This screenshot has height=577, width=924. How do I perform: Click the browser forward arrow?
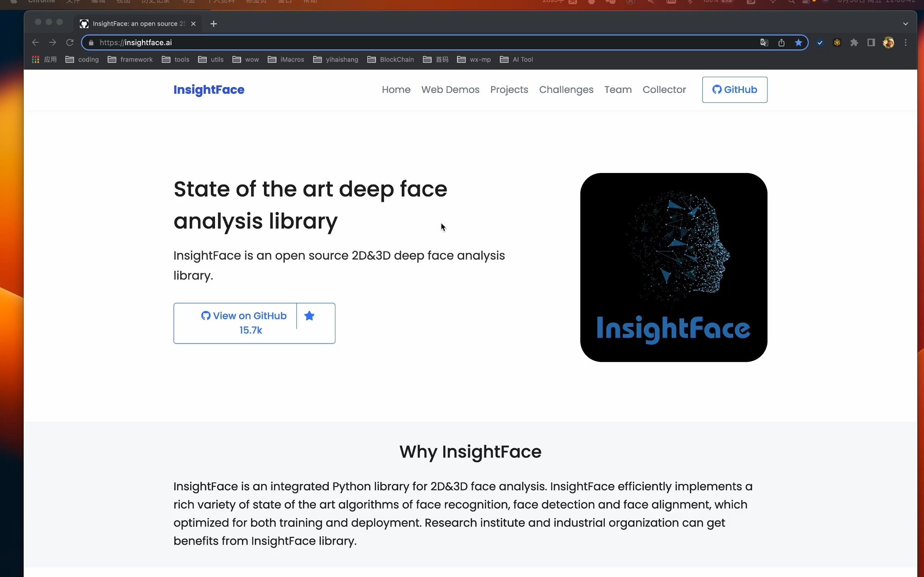(x=52, y=42)
